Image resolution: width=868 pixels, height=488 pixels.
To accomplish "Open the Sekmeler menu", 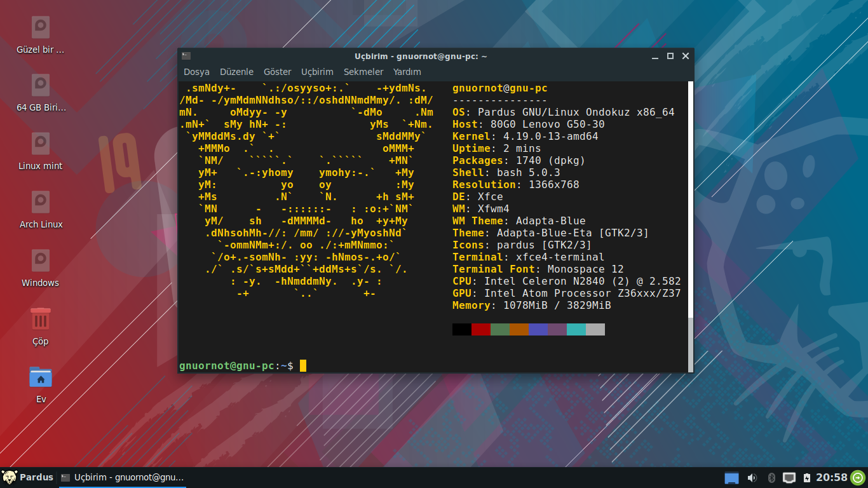I will (363, 72).
